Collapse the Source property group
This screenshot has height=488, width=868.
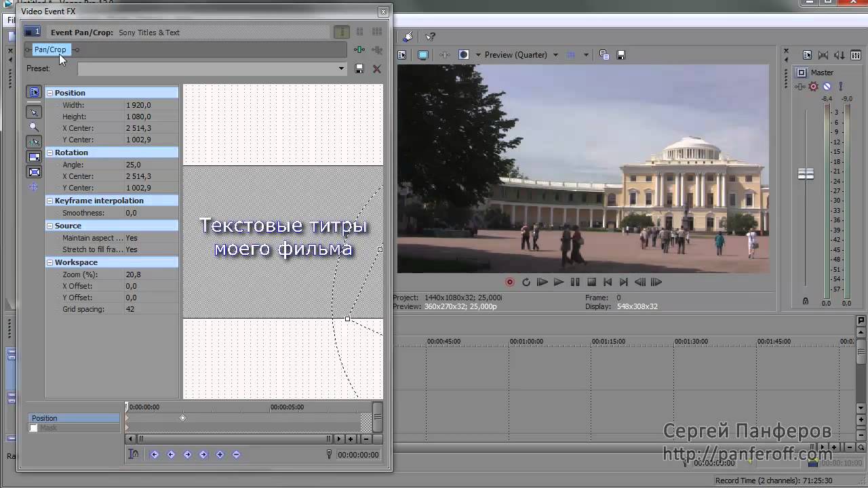click(x=50, y=226)
